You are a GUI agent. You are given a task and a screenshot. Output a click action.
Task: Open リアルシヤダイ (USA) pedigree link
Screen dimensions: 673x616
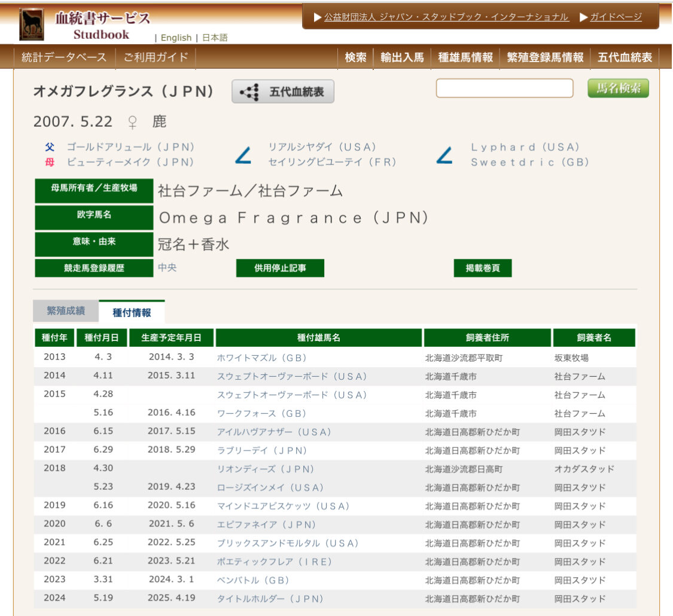(322, 147)
